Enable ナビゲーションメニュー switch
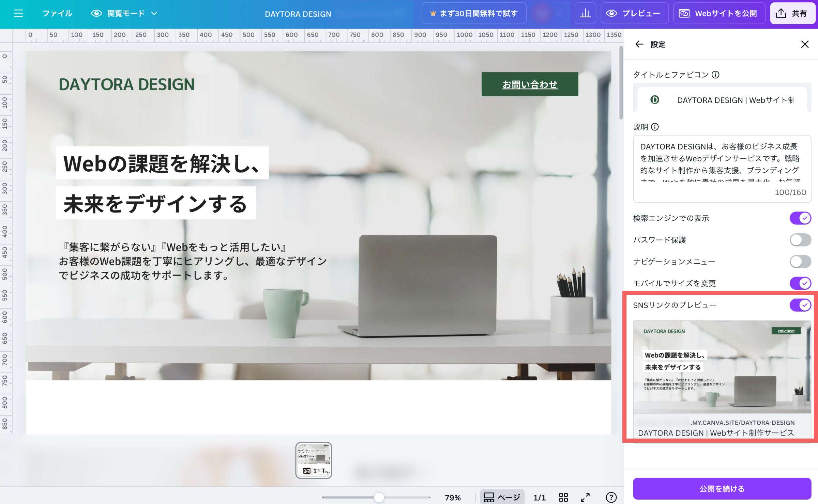 [800, 262]
